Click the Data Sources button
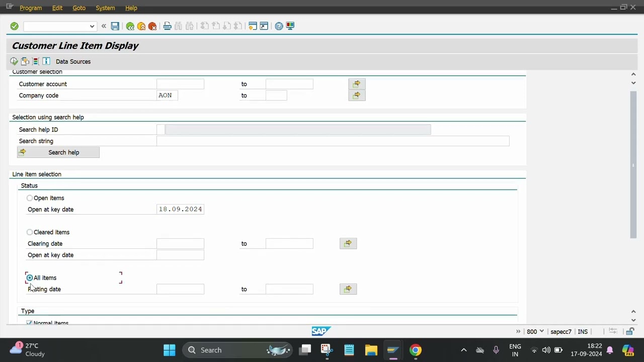Viewport: 644px width, 362px height. (73, 61)
